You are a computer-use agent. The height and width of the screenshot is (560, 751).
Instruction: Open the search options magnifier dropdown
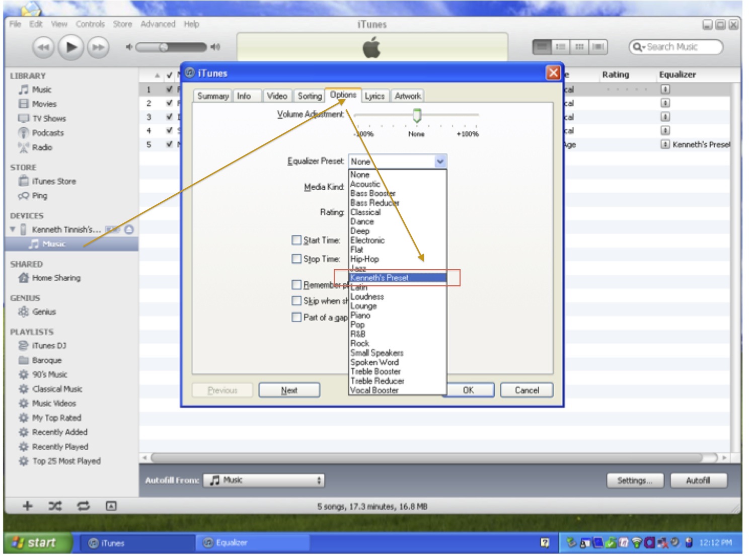[x=638, y=47]
